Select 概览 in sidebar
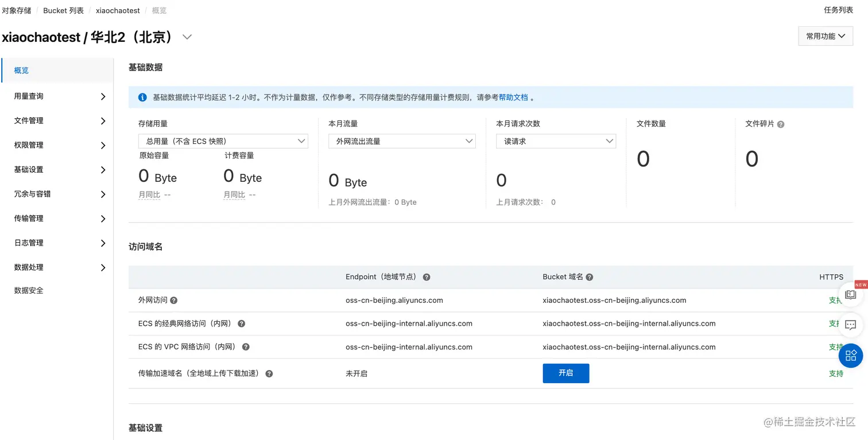Viewport: 868px width, 440px height. coord(57,71)
